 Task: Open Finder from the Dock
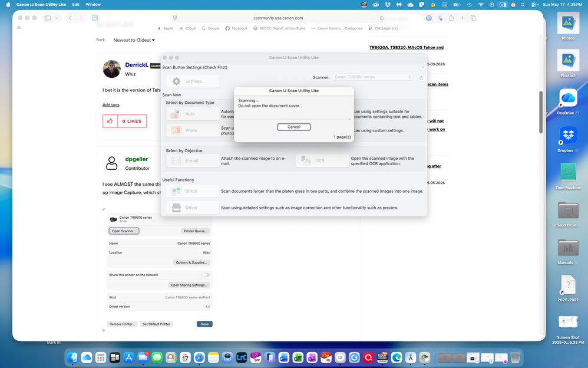(72, 357)
